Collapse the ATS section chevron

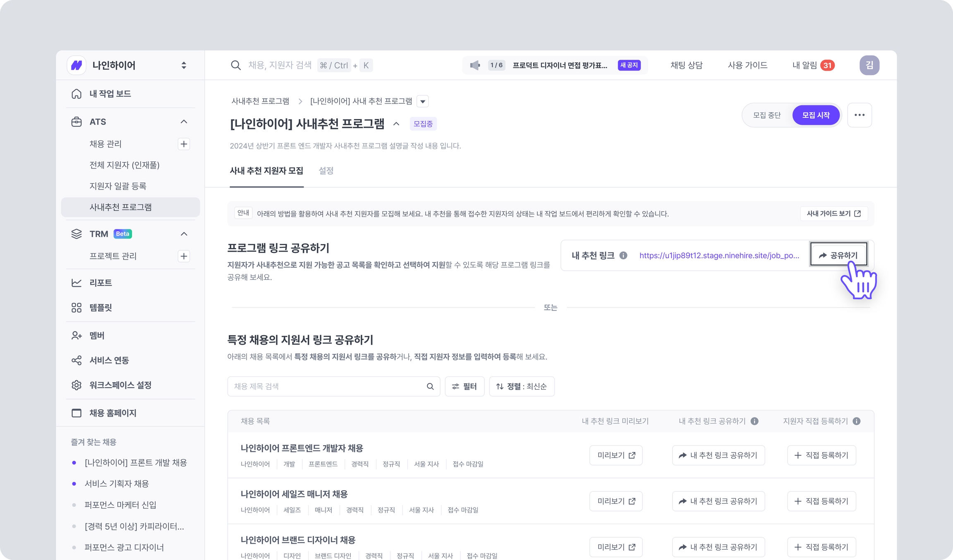point(184,122)
